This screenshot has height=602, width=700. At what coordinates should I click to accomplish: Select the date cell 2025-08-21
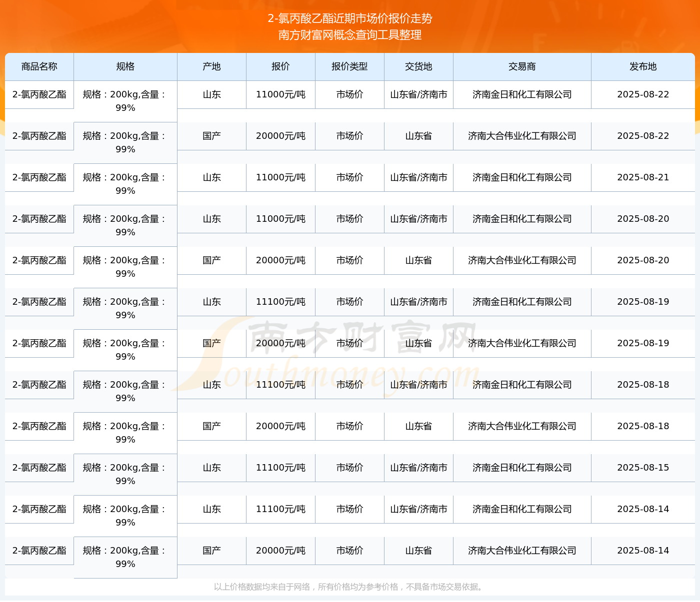[643, 177]
